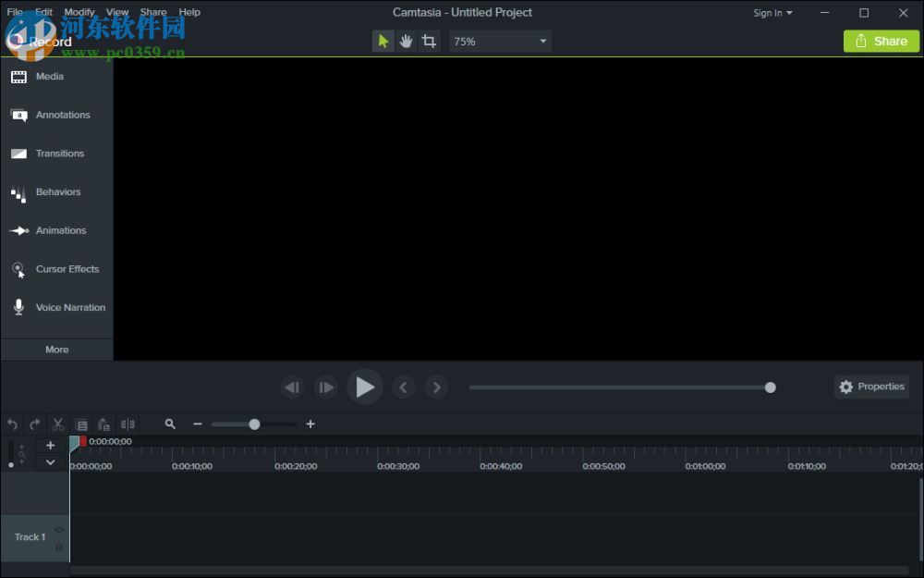Expand the Sign In dropdown
The width and height of the screenshot is (924, 578).
pos(772,13)
